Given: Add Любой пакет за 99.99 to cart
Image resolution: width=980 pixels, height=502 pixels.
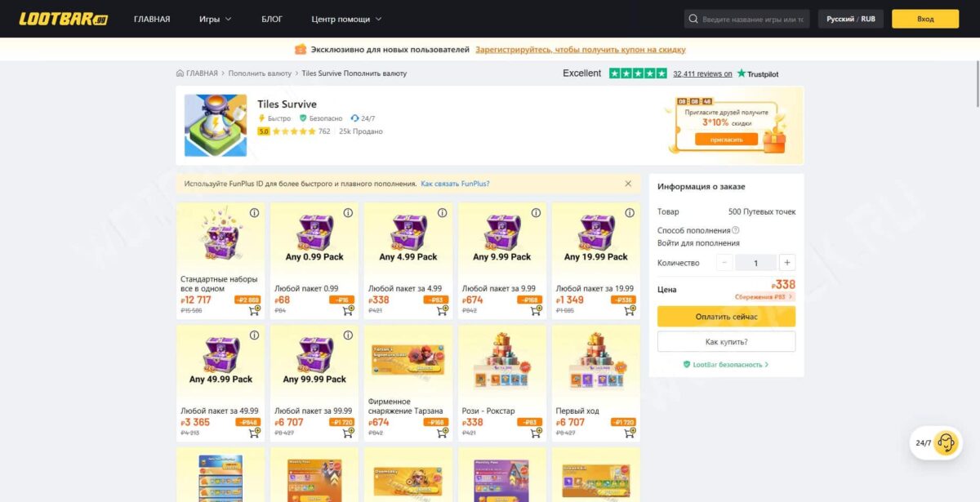Looking at the screenshot, I should 348,433.
